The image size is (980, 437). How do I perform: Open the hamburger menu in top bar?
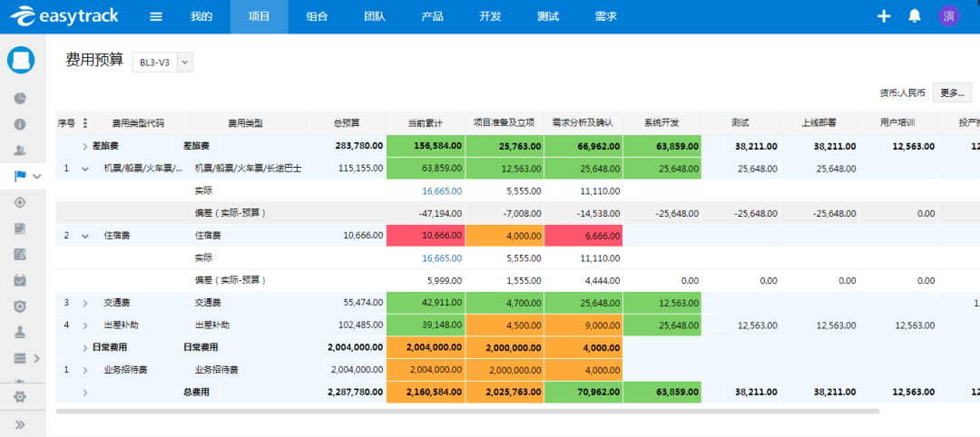point(156,17)
